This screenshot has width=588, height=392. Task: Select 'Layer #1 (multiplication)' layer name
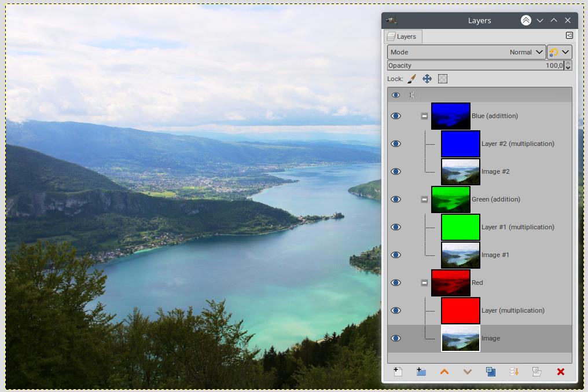(518, 227)
